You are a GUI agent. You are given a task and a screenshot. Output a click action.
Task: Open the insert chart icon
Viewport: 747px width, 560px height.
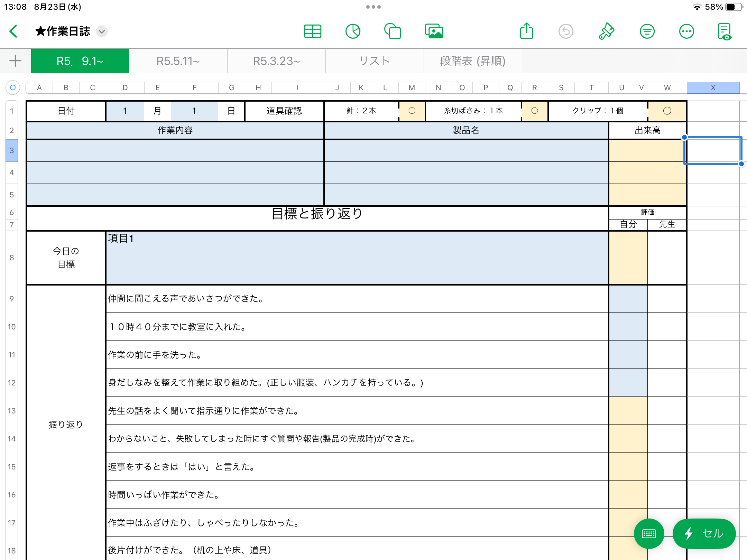353,31
